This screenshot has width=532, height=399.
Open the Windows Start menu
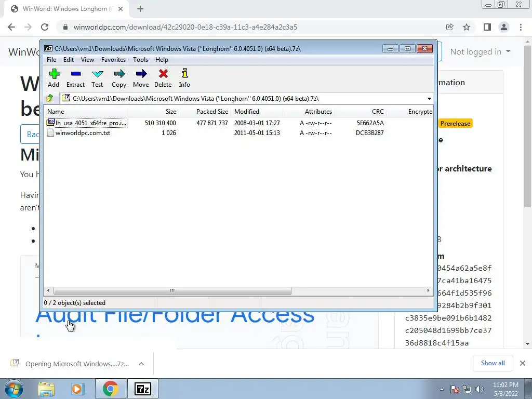point(14,389)
